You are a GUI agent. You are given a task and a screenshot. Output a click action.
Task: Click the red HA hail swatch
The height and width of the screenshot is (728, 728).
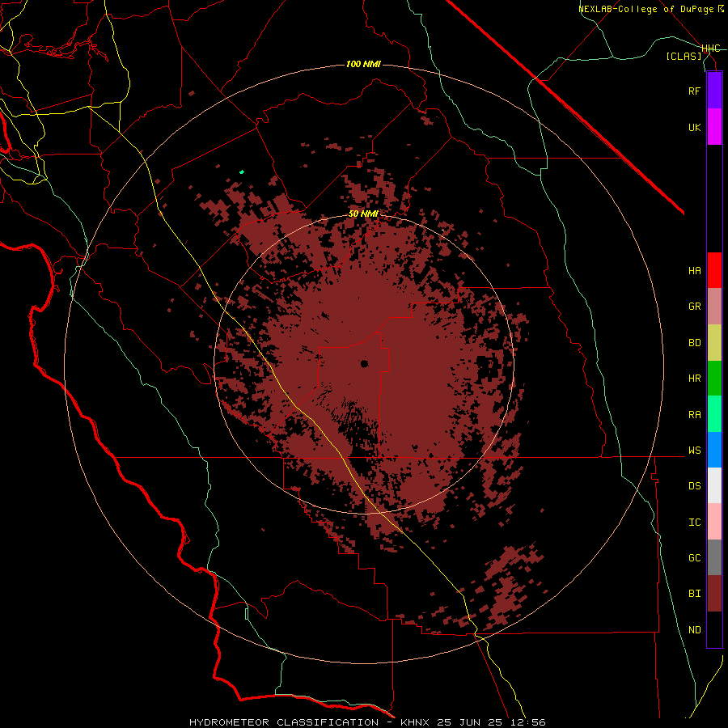pyautogui.click(x=714, y=270)
